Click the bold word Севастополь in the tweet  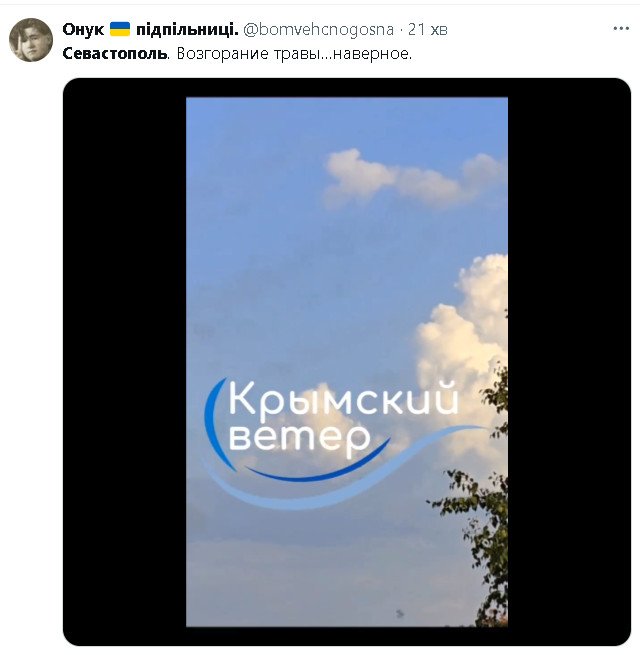tap(116, 53)
